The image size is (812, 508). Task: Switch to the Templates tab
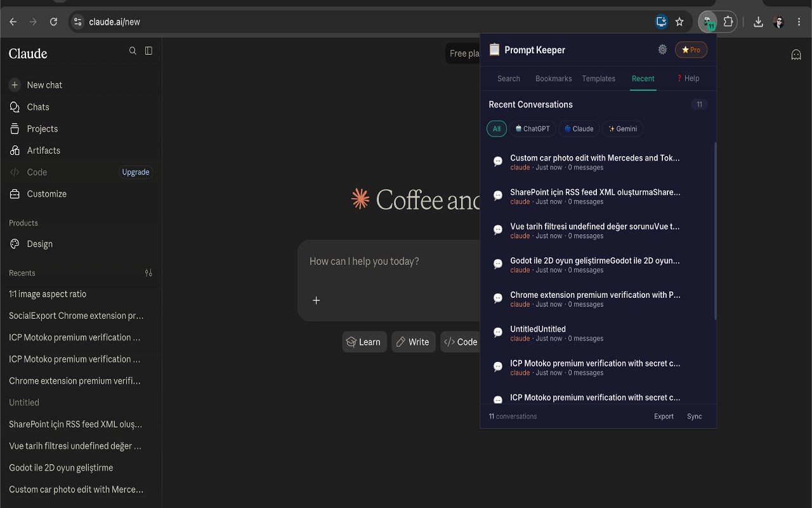[x=599, y=79]
